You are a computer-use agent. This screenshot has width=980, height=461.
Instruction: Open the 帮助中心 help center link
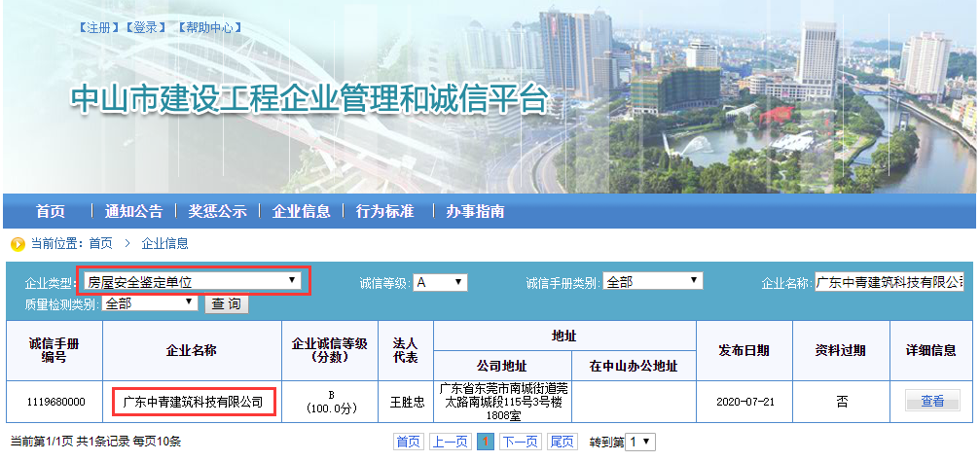coord(209,27)
